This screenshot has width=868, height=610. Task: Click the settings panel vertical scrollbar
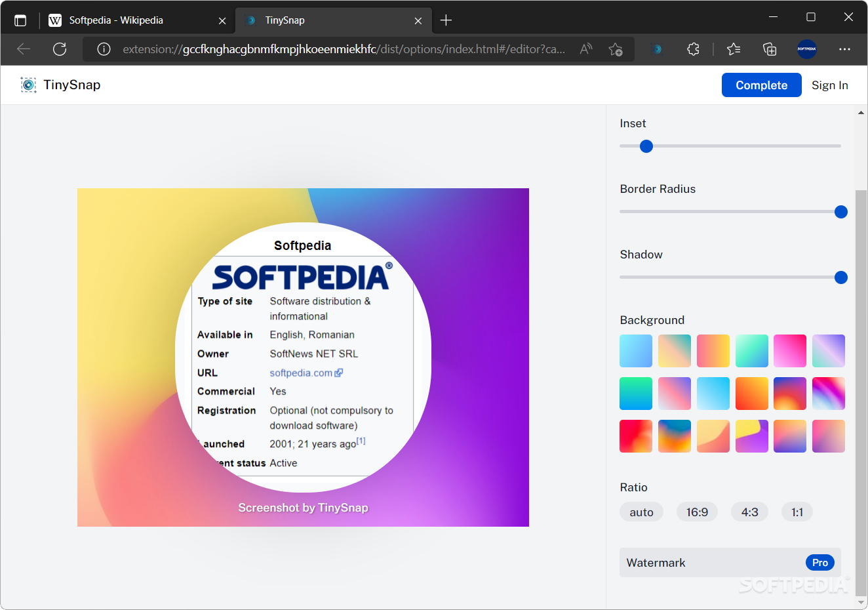pos(861,392)
